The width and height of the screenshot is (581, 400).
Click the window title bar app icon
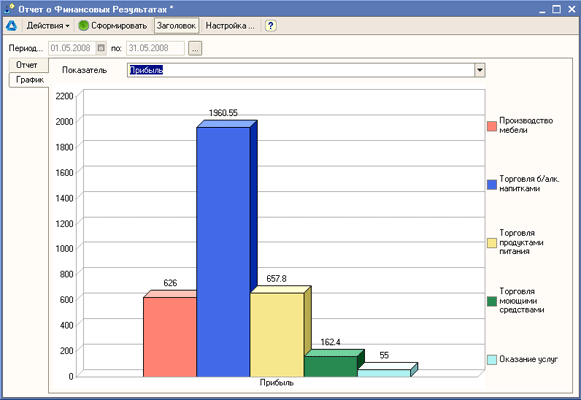click(9, 9)
